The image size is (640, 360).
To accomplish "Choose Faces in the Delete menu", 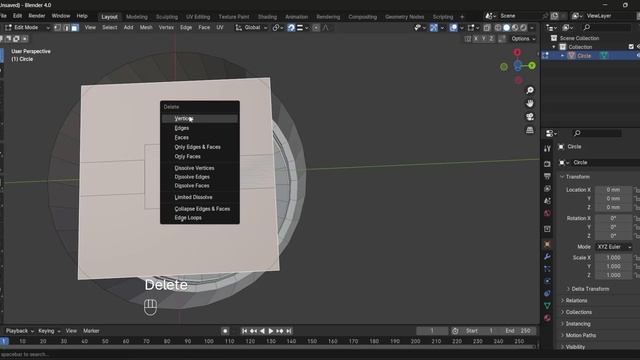I will (x=200, y=138).
